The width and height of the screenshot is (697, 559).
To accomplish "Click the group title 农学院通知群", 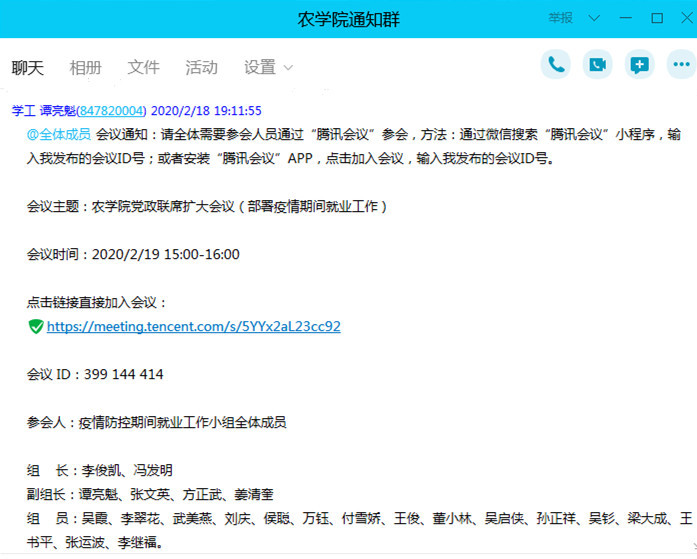I will pos(349,19).
